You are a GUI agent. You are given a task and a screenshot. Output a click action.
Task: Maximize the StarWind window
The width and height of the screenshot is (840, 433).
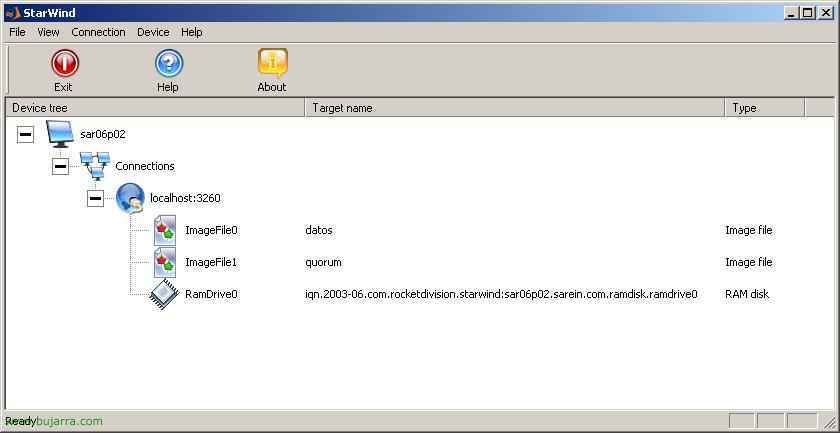click(x=807, y=13)
